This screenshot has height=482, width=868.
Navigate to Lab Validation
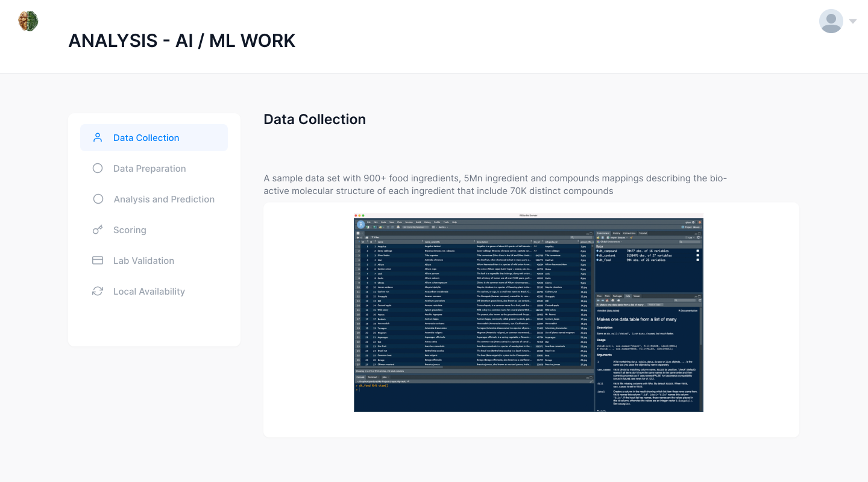pyautogui.click(x=143, y=261)
